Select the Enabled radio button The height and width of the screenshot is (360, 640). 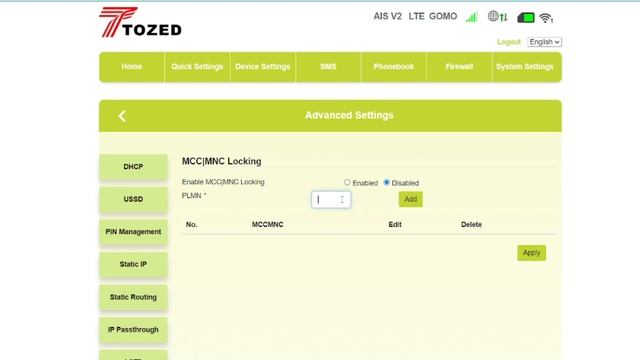click(347, 182)
